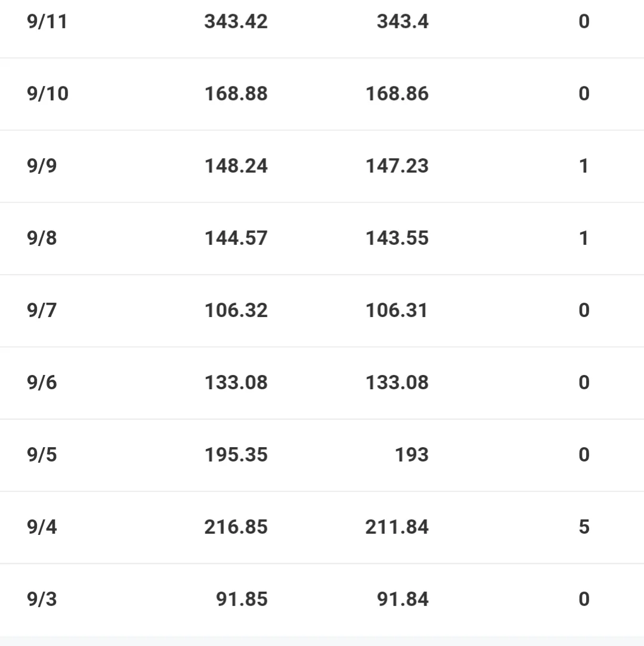Click the 9/11 date row
Image resolution: width=644 pixels, height=646 pixels.
pyautogui.click(x=47, y=22)
